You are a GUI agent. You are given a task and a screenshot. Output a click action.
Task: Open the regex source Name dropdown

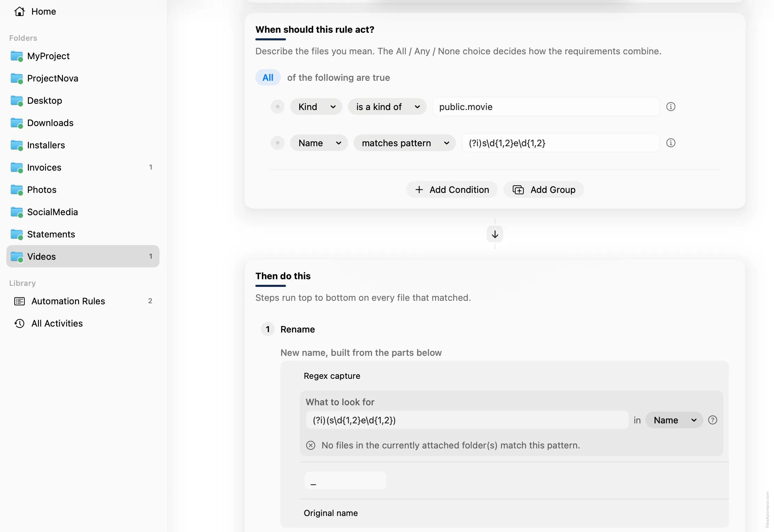(674, 420)
